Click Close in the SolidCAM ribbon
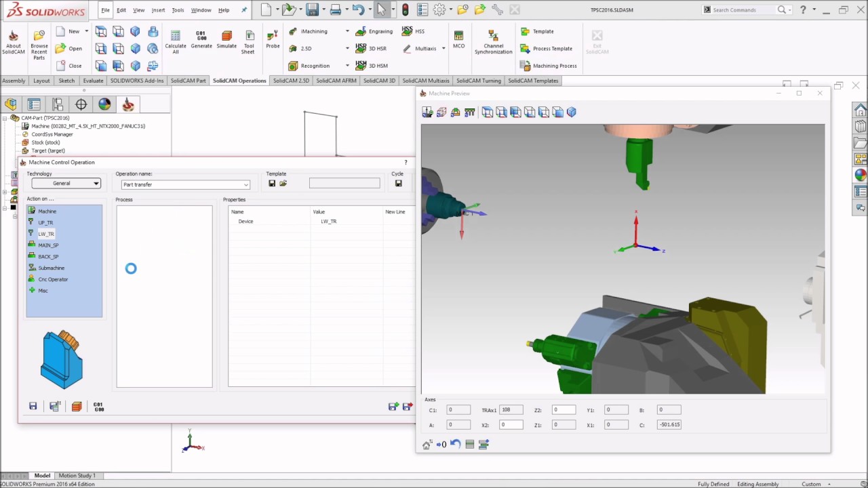The image size is (868, 488). click(x=68, y=66)
